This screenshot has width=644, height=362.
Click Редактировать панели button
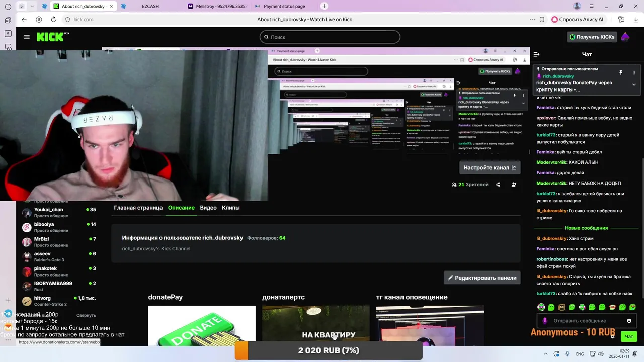point(482,278)
